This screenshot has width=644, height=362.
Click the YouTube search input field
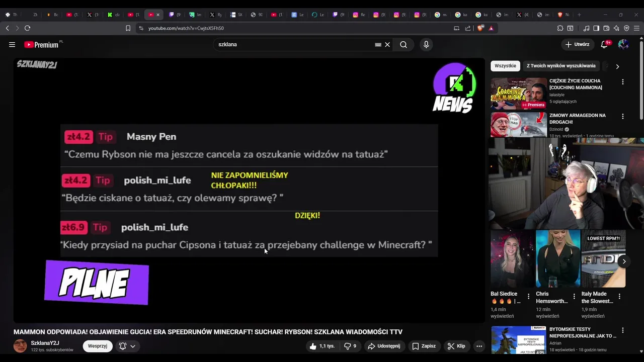tap(294, 45)
